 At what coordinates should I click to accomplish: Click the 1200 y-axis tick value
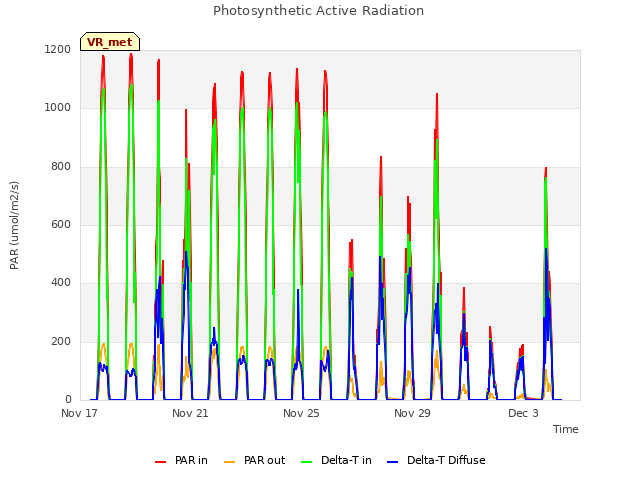58,49
